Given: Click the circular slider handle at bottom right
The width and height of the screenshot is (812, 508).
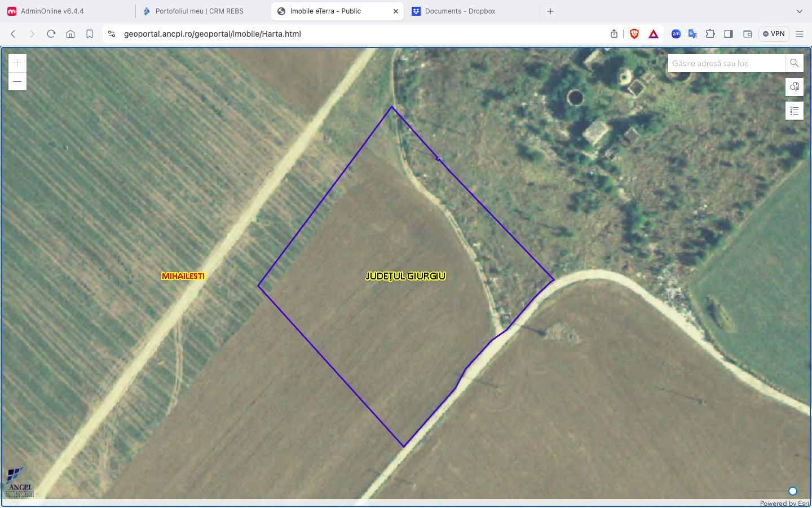Looking at the screenshot, I should pos(793,491).
